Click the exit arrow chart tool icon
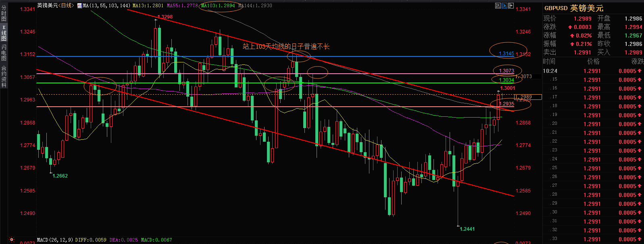 coord(511,6)
